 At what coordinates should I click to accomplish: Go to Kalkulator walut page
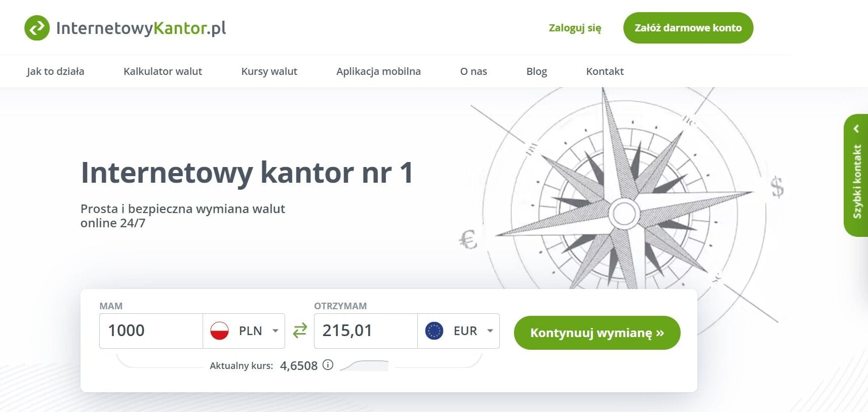(x=163, y=71)
